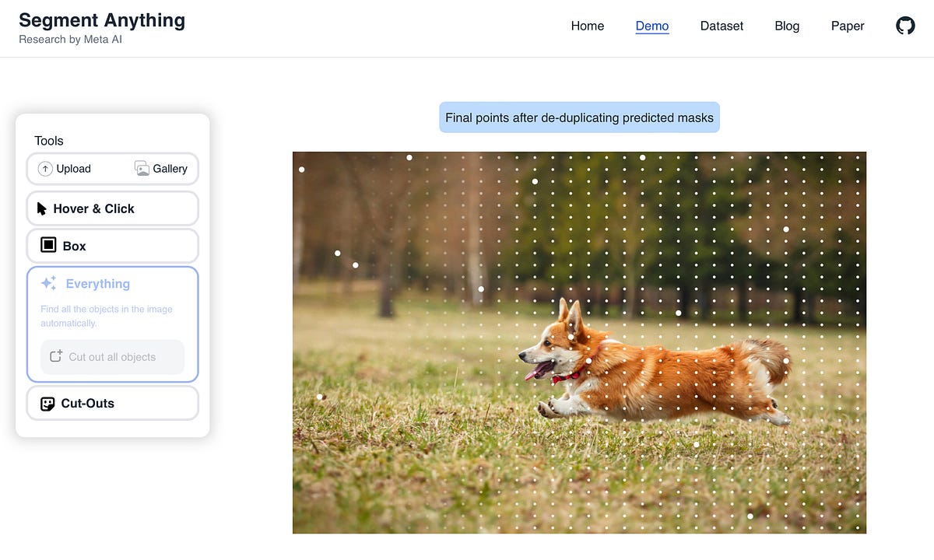Viewport: 934px width, 560px height.
Task: Open the Dataset page
Action: [x=722, y=26]
